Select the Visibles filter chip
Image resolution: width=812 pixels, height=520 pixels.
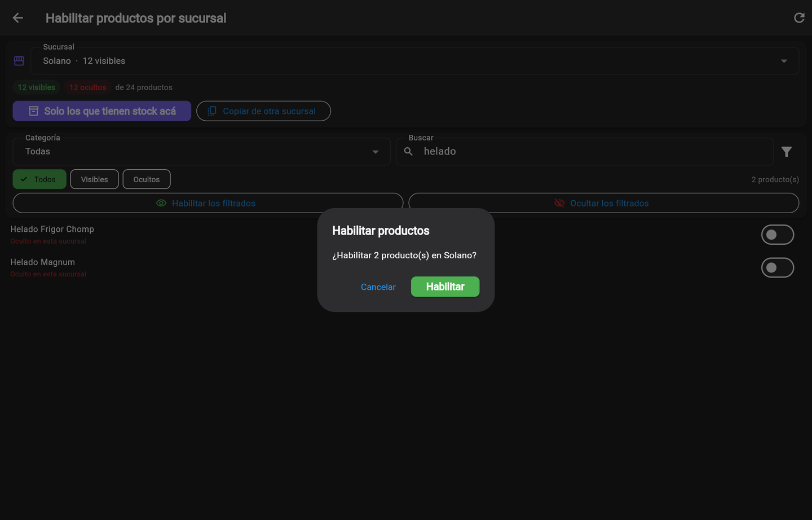click(x=94, y=179)
